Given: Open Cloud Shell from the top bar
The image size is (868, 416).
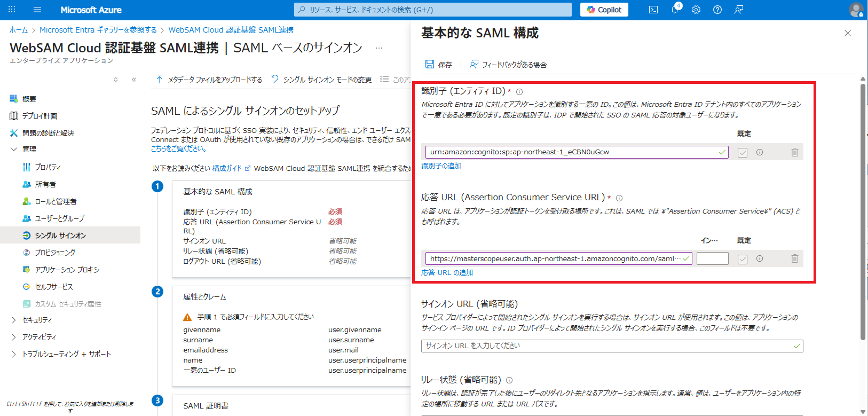Looking at the screenshot, I should (x=653, y=10).
